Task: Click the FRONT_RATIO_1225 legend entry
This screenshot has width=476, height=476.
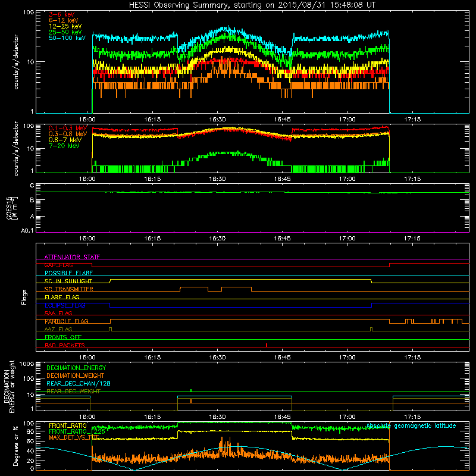Action: coord(77,431)
